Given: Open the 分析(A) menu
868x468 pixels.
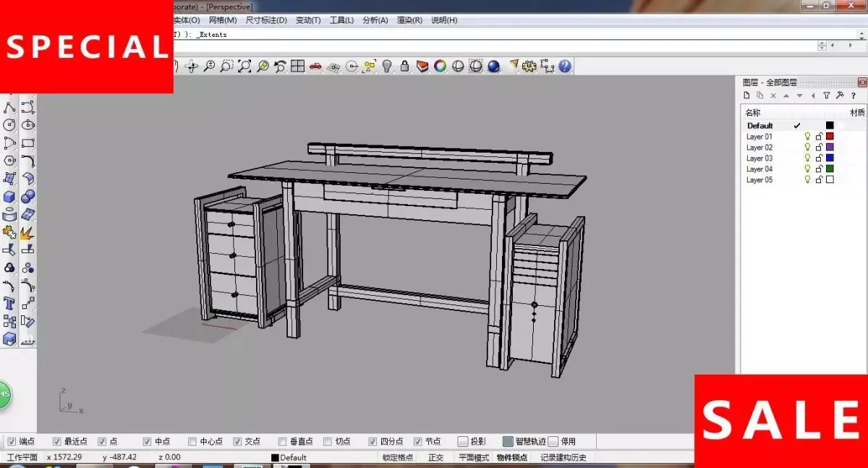Looking at the screenshot, I should click(x=375, y=20).
